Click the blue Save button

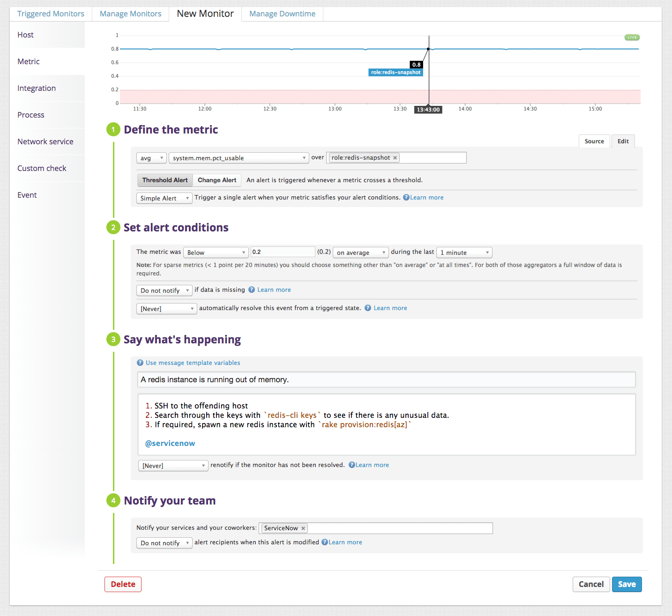click(627, 584)
